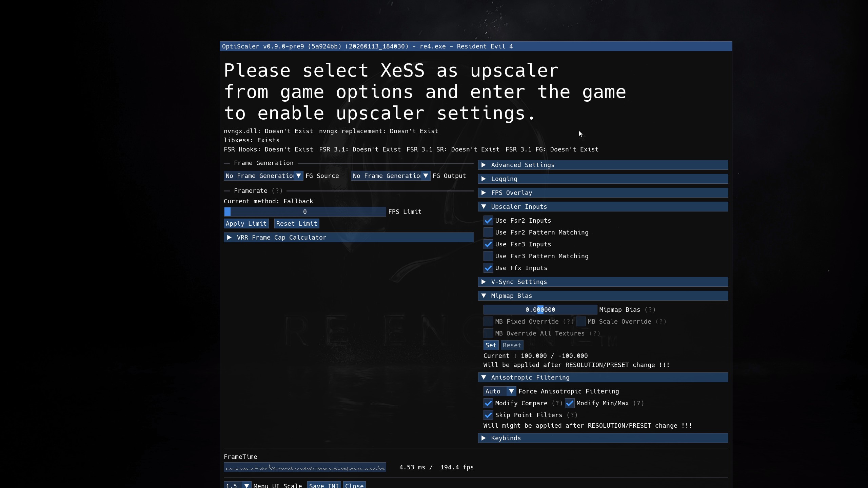This screenshot has height=488, width=868.
Task: Click the Reset button next to Set
Action: tap(512, 345)
